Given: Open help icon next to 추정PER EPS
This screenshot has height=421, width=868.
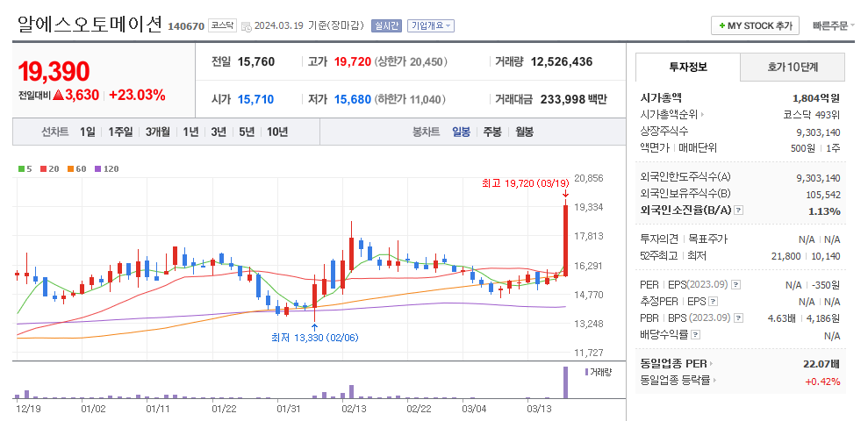Looking at the screenshot, I should click(x=713, y=302).
